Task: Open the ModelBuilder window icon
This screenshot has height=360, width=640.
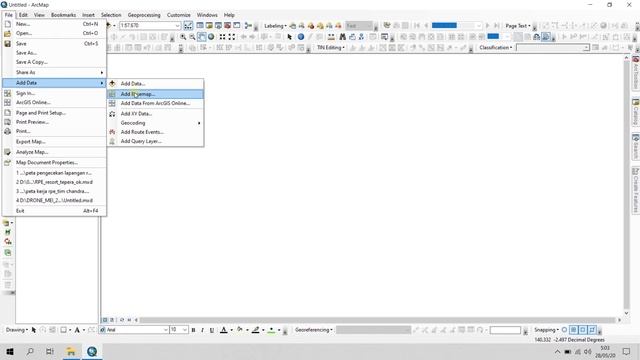Action: pos(248,25)
